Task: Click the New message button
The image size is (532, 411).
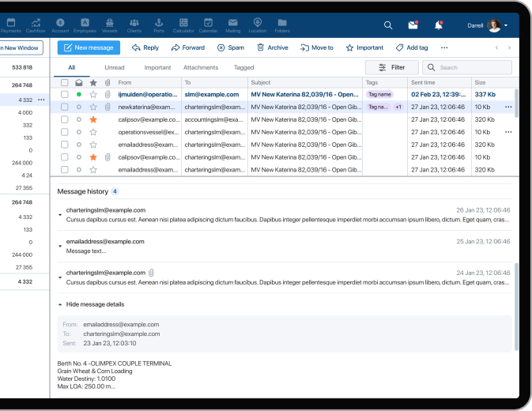Action: pyautogui.click(x=89, y=47)
